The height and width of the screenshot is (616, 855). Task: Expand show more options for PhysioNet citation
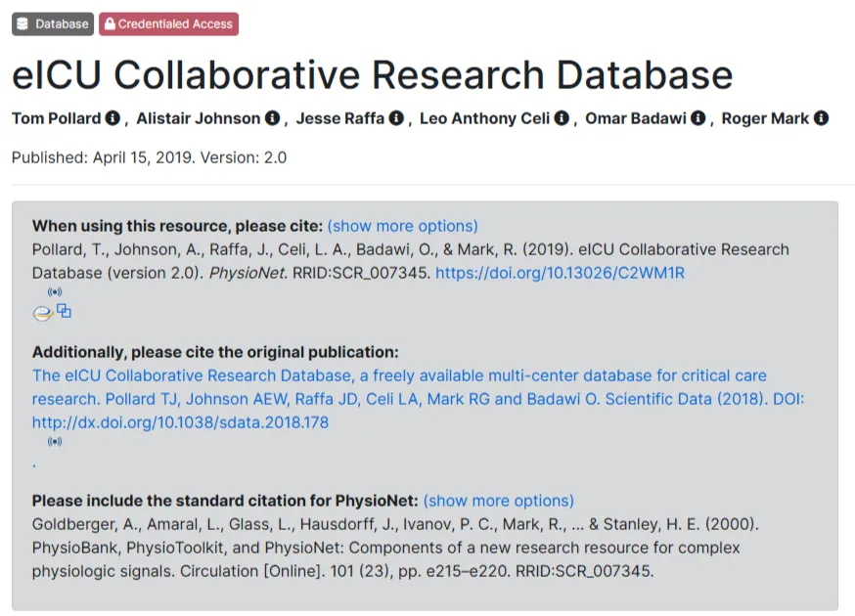coord(498,501)
